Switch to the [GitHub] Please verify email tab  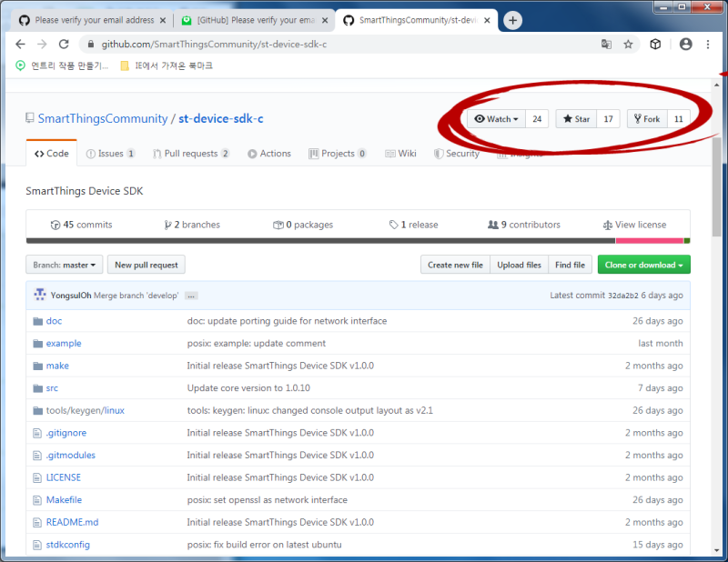pyautogui.click(x=254, y=20)
